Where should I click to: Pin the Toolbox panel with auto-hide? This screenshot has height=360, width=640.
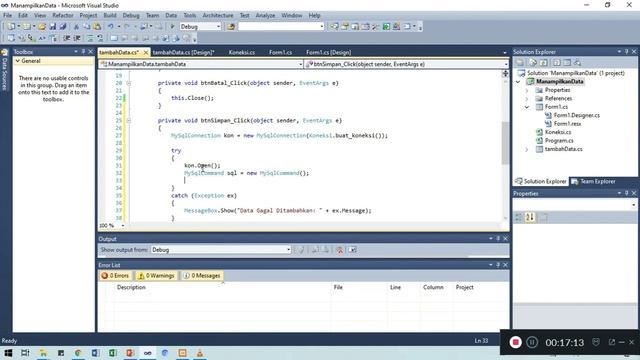(x=83, y=52)
